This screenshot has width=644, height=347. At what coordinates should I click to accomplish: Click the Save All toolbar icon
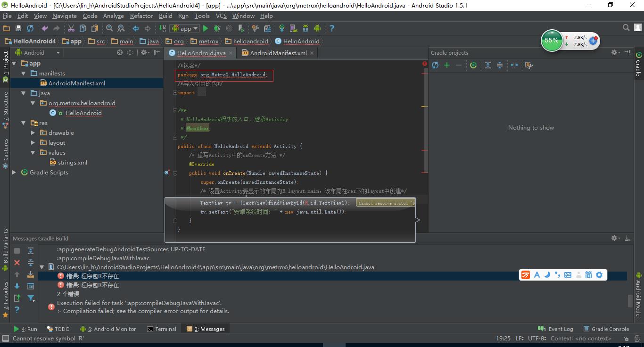click(18, 28)
